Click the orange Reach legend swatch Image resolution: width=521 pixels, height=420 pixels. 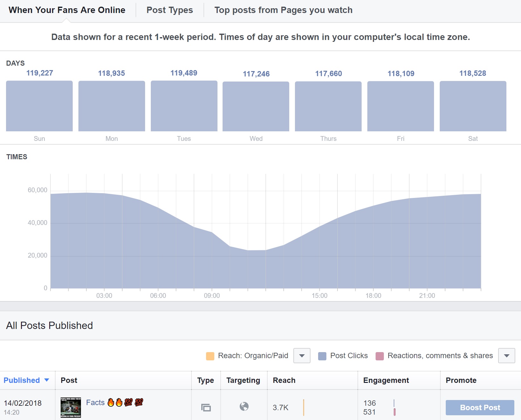210,356
